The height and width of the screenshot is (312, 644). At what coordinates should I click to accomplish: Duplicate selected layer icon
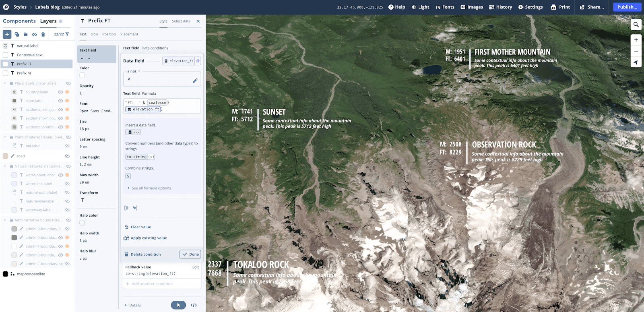pyautogui.click(x=17, y=34)
